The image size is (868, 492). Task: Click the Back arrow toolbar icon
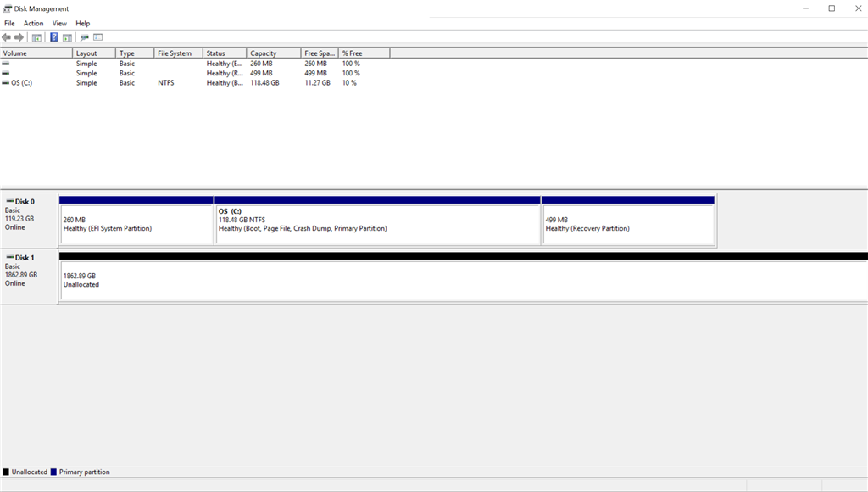[x=6, y=37]
